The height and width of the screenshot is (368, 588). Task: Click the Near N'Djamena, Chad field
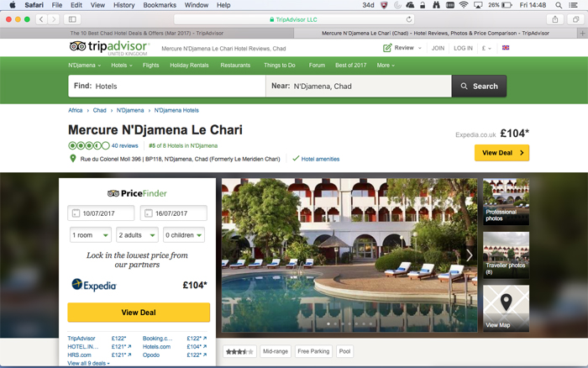point(359,86)
